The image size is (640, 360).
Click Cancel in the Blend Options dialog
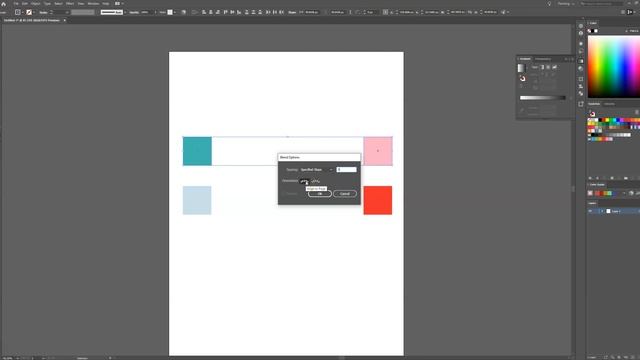click(345, 193)
